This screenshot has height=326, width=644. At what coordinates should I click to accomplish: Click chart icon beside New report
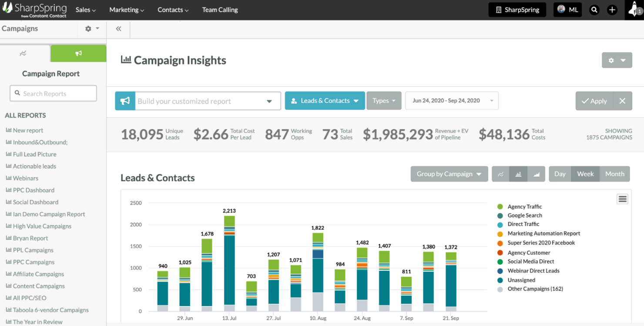[8, 130]
